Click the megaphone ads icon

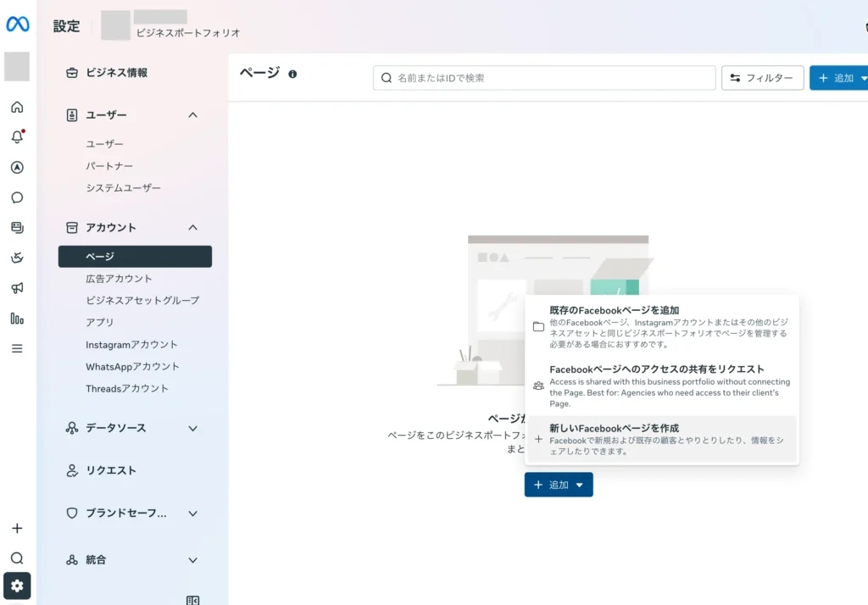17,288
